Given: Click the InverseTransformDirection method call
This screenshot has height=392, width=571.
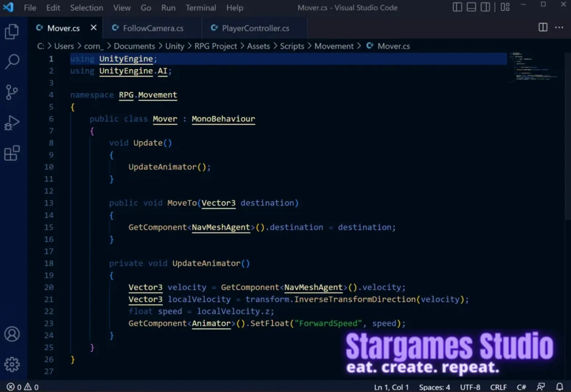Looking at the screenshot, I should point(355,299).
